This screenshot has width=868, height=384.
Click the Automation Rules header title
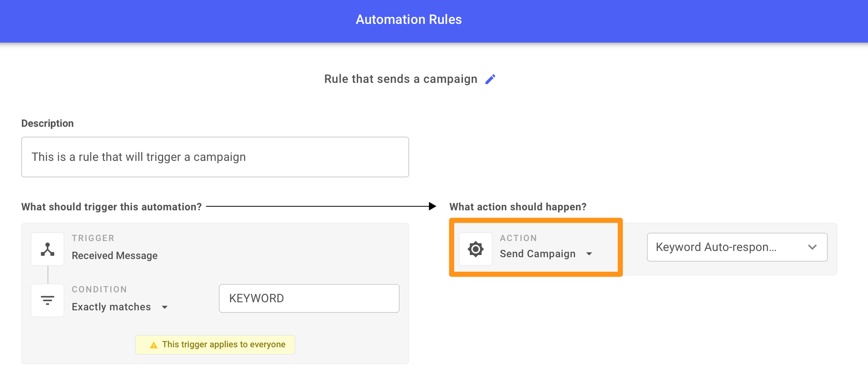(x=409, y=20)
